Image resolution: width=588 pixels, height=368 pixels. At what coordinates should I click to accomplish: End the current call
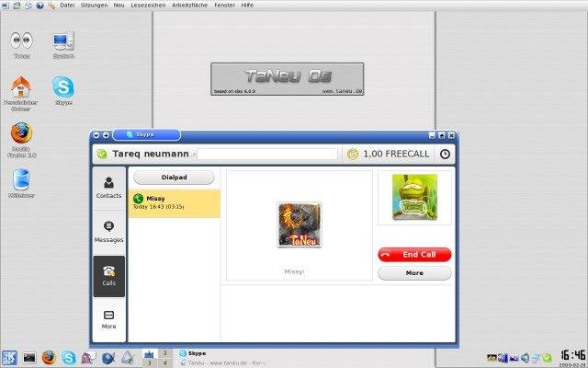414,255
